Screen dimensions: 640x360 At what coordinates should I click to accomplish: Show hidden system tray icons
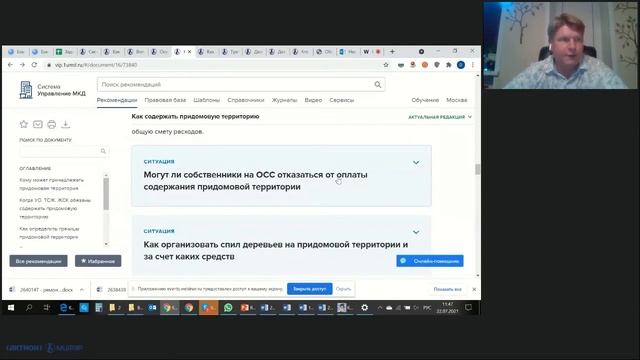(x=380, y=308)
